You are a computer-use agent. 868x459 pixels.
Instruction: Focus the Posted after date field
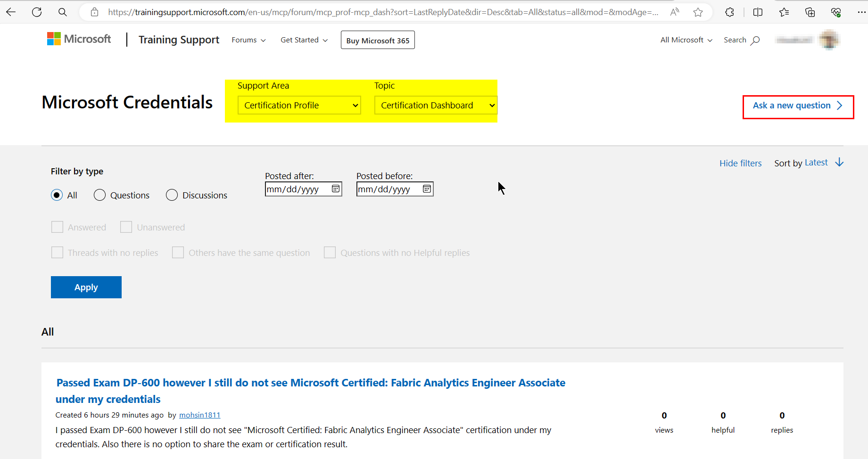pos(303,189)
